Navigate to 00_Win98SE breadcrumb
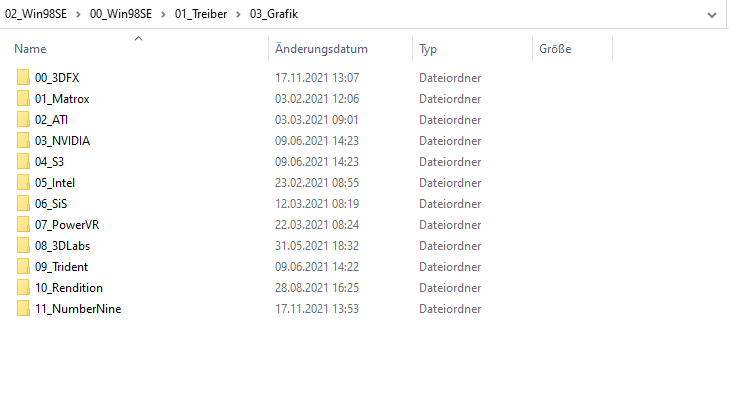Screen dimensions: 729x415 (x=121, y=14)
